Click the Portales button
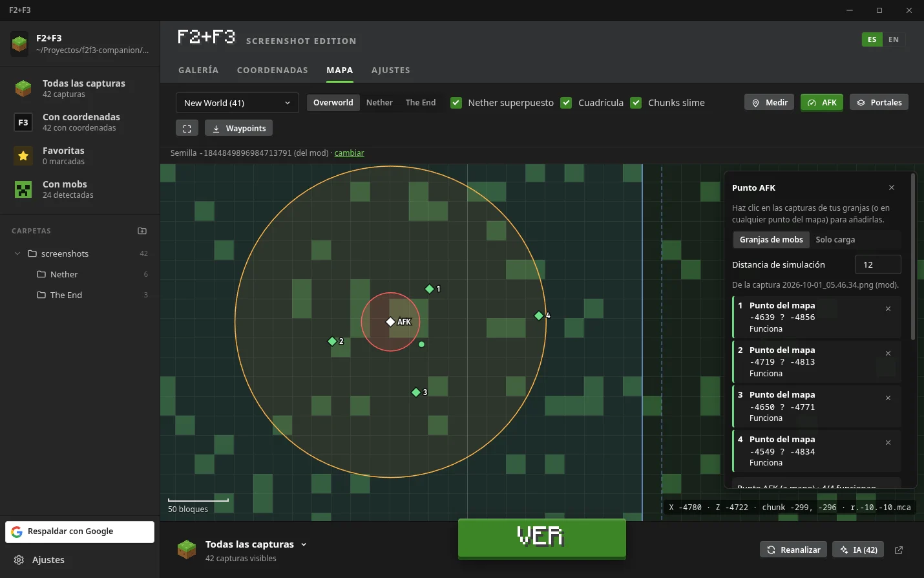Image resolution: width=924 pixels, height=578 pixels. click(x=879, y=103)
